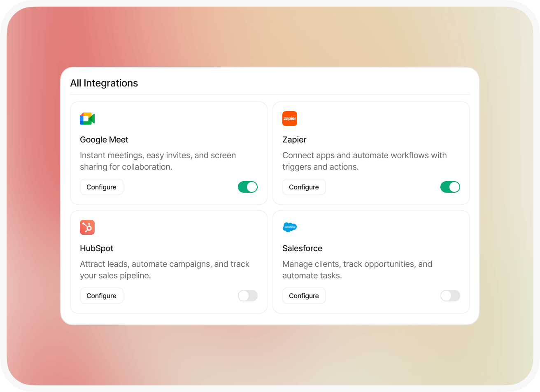Switch on the Salesforce integration
Viewport: 540px width, 392px height.
tap(450, 296)
